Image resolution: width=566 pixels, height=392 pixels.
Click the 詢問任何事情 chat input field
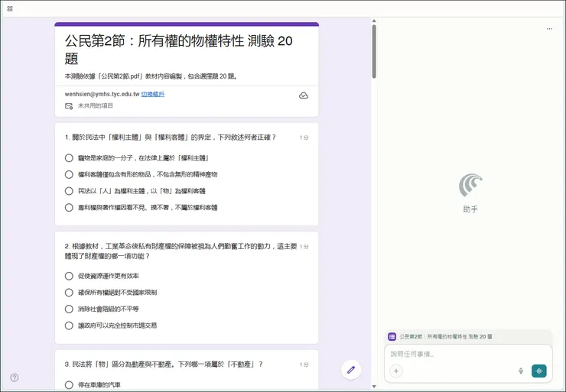pos(468,354)
